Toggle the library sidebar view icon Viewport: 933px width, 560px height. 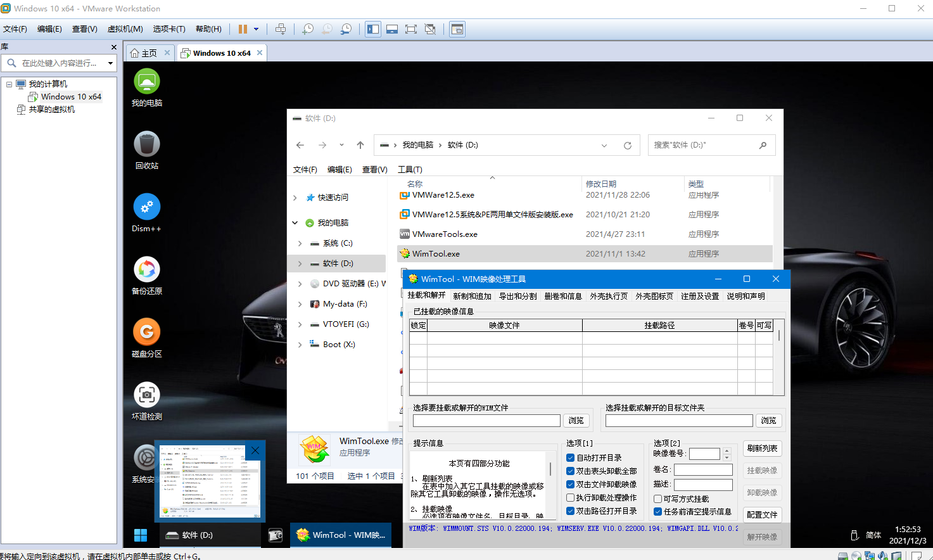coord(373,29)
